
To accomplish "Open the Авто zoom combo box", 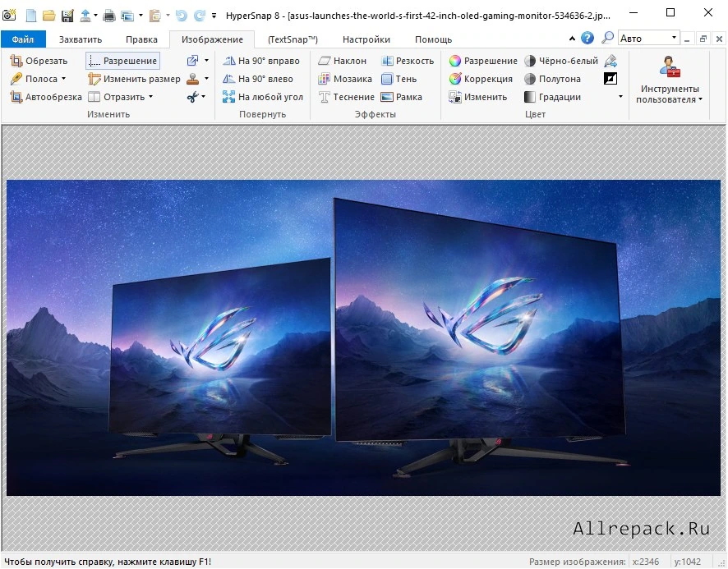I will (x=649, y=38).
